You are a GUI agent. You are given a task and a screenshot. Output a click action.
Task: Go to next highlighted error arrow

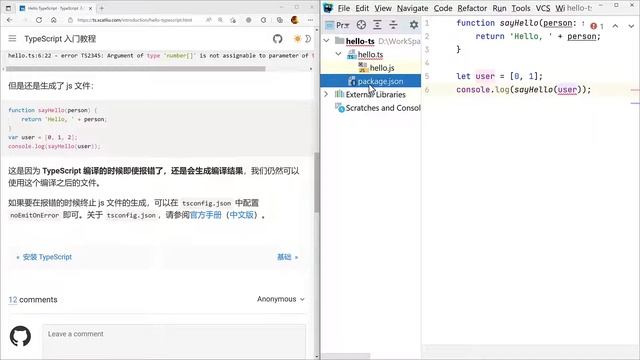pyautogui.click(x=631, y=26)
